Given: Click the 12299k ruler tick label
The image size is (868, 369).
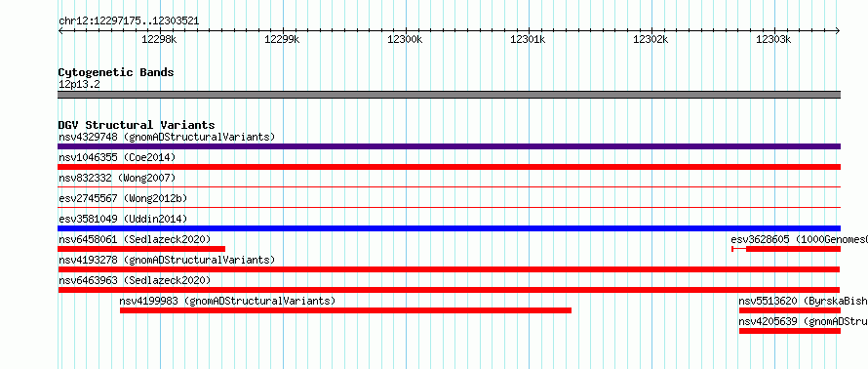Looking at the screenshot, I should (x=282, y=39).
